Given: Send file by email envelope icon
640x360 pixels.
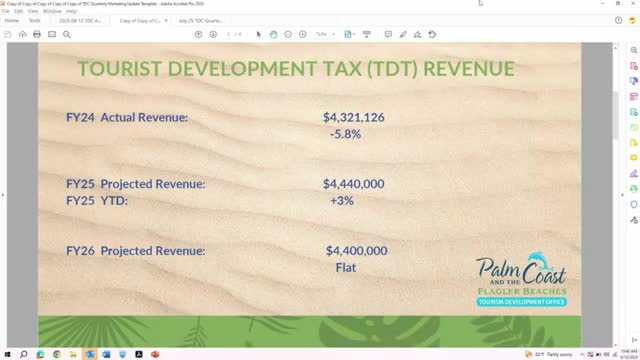Looking at the screenshot, I should [x=52, y=35].
